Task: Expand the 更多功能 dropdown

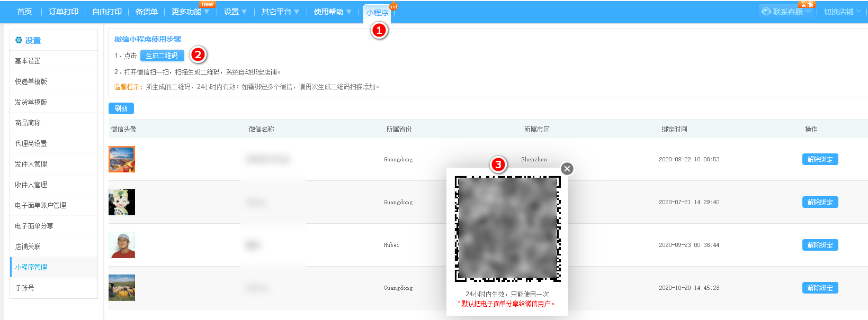Action: [x=190, y=12]
